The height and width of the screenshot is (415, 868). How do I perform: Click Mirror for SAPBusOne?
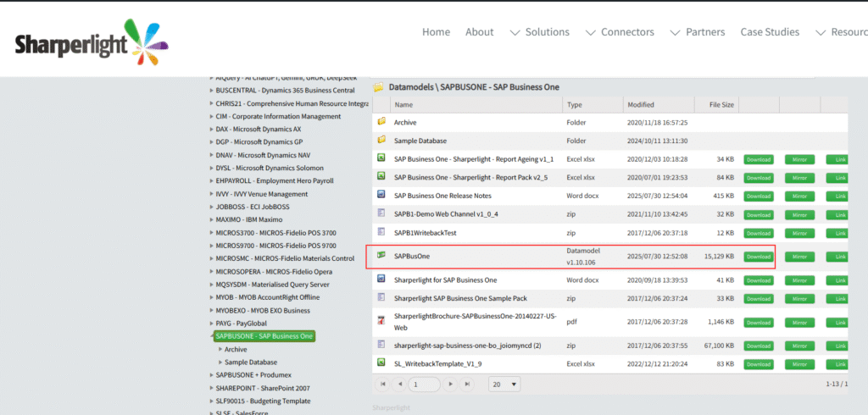[x=800, y=257]
